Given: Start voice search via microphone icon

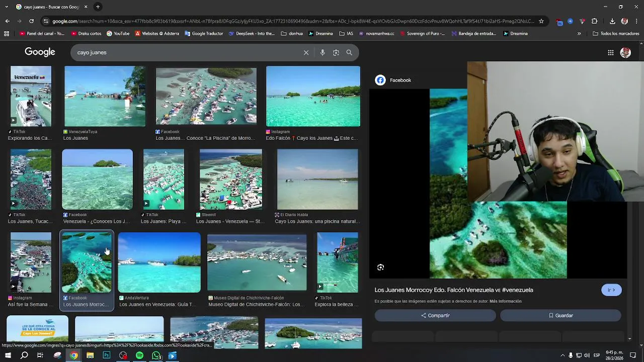Looking at the screenshot, I should (x=323, y=52).
